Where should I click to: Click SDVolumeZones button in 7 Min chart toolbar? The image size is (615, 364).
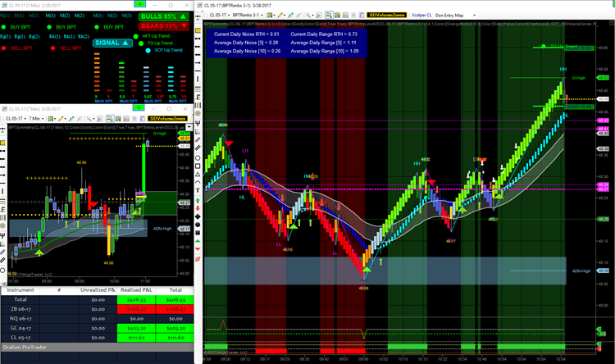(168, 118)
